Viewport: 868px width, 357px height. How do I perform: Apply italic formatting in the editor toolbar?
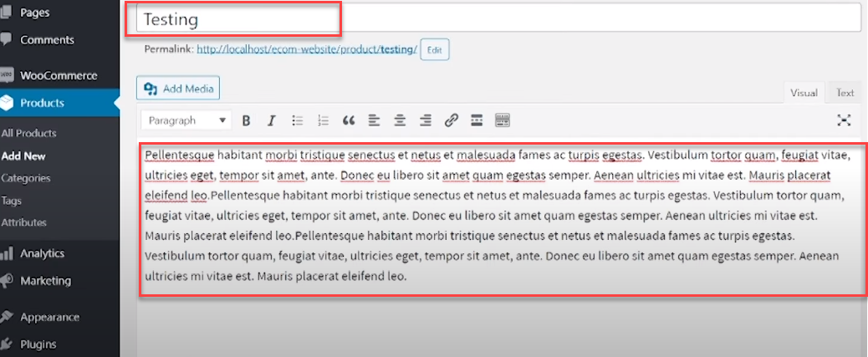271,120
